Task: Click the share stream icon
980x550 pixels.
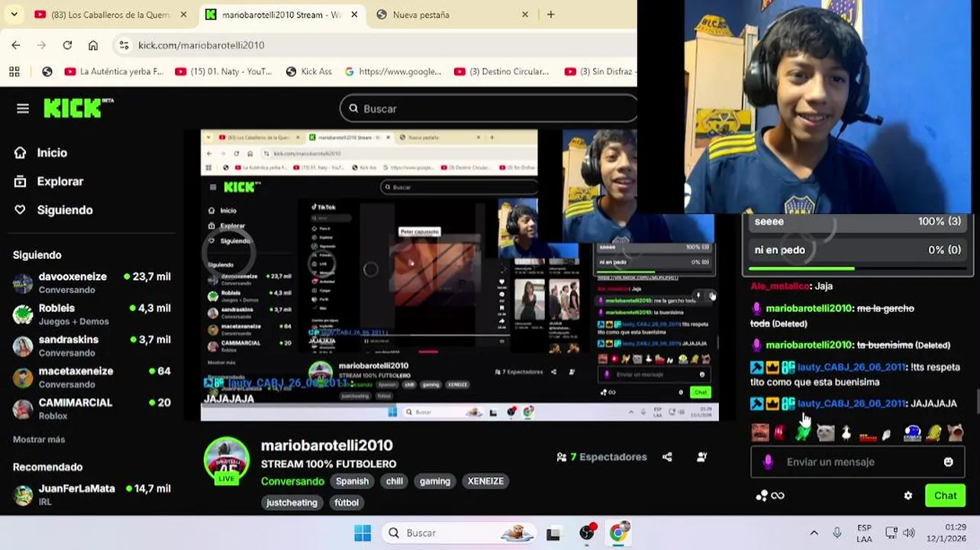Action: point(668,457)
